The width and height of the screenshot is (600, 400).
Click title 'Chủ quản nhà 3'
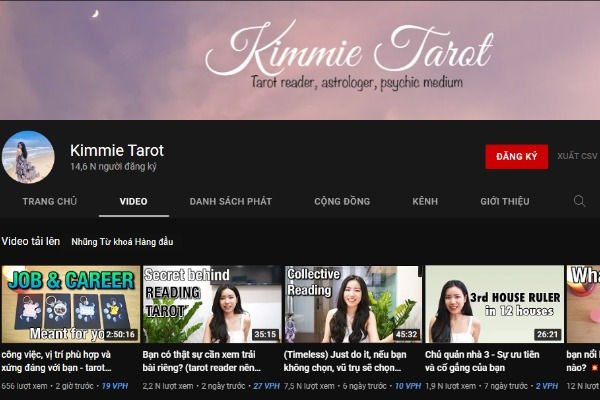(482, 361)
